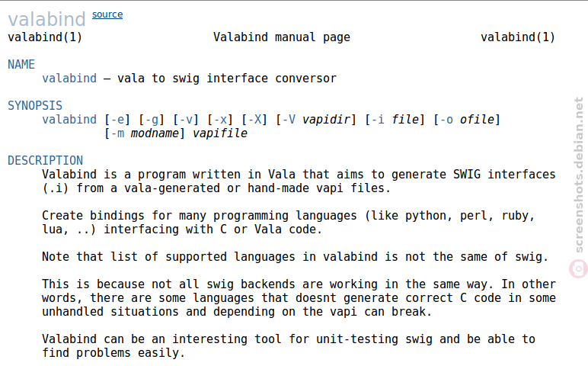Click the SYNOPSIS section heading
The width and height of the screenshot is (588, 366).
tap(35, 105)
